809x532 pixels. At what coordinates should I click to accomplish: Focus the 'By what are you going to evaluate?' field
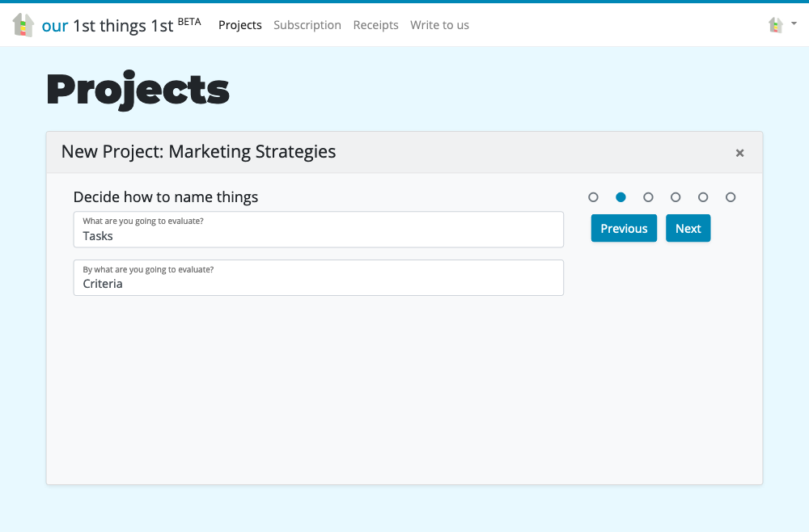[x=318, y=278]
